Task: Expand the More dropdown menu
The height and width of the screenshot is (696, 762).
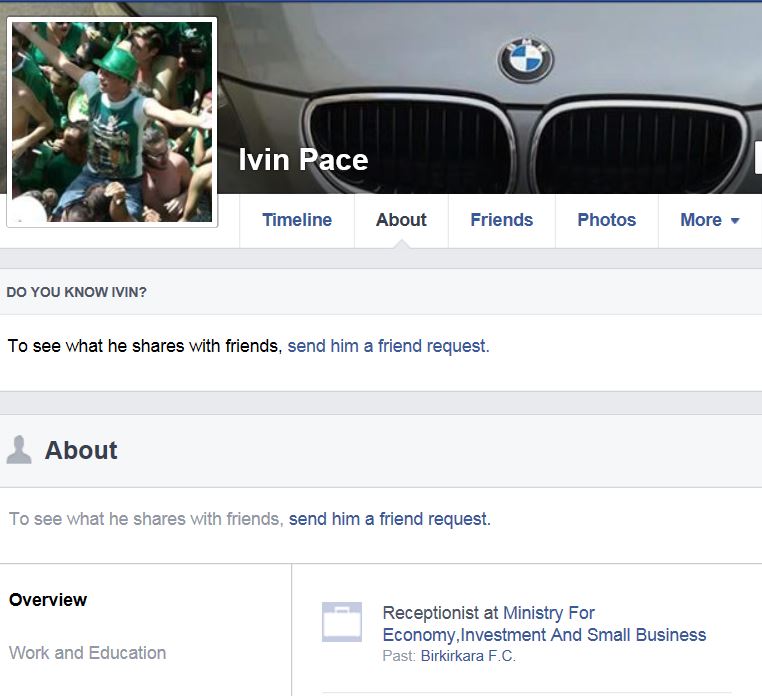Action: [709, 220]
